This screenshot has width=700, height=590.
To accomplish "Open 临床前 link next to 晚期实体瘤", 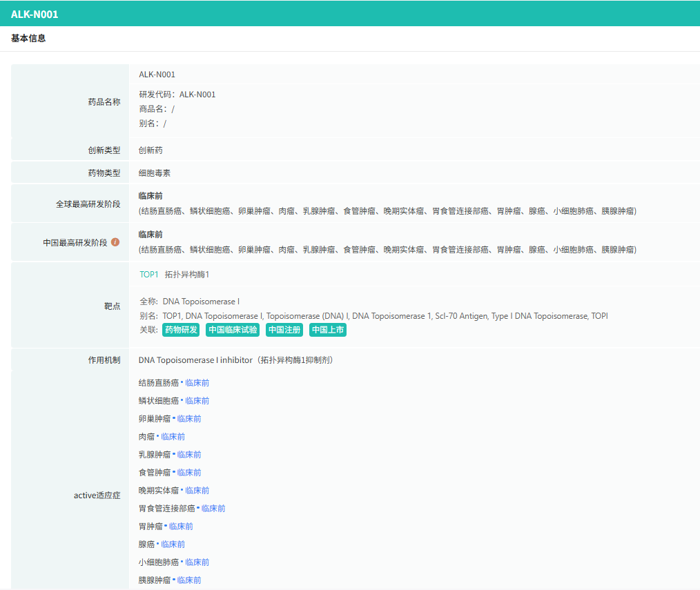I will (197, 491).
